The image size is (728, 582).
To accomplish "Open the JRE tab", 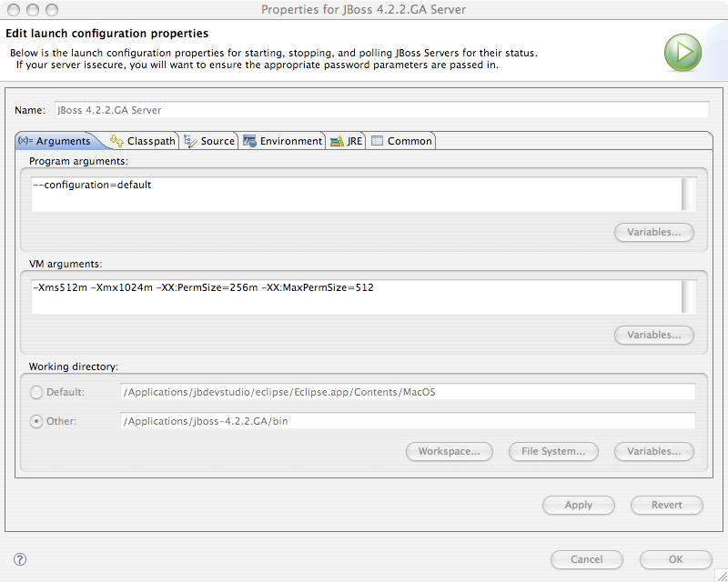I will coord(347,141).
